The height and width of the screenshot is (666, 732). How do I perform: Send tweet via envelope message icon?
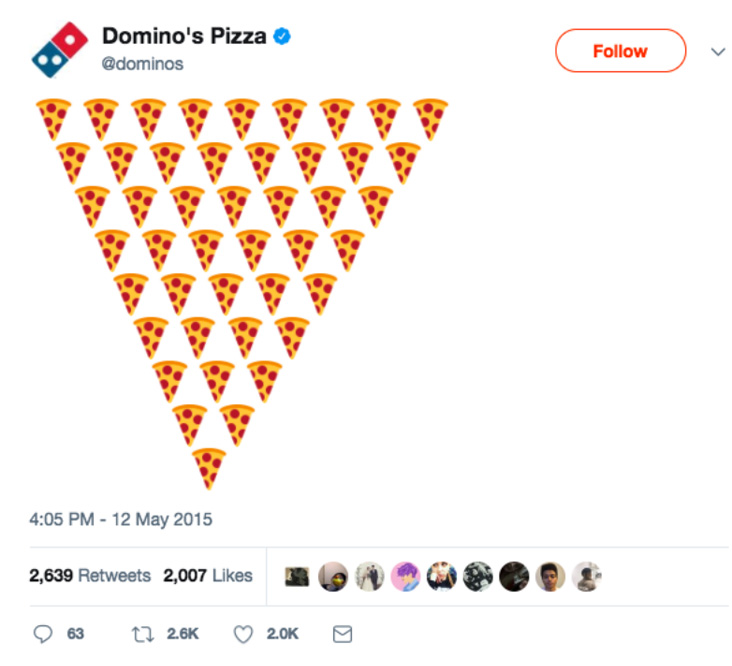point(342,634)
